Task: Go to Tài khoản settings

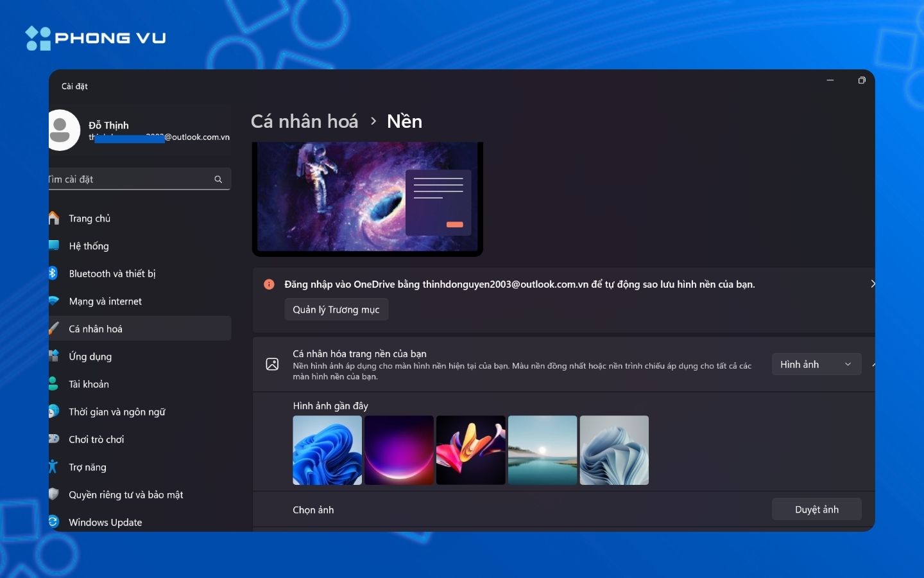Action: coord(89,384)
